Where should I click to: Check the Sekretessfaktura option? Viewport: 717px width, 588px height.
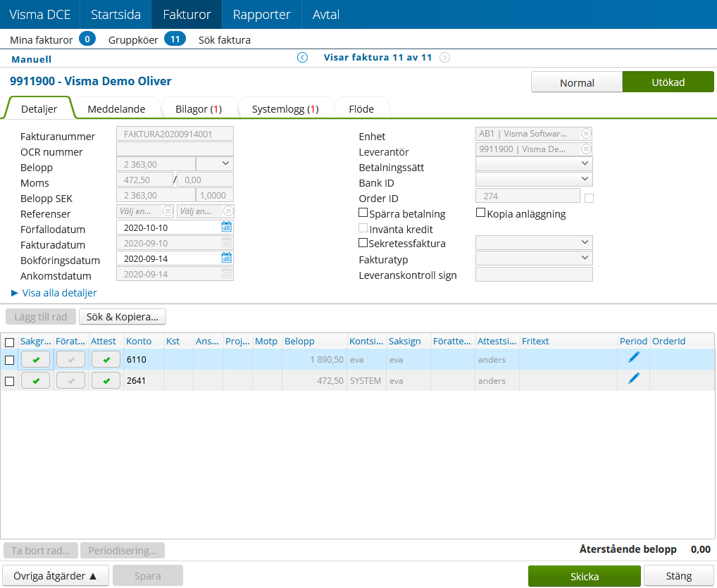click(363, 243)
